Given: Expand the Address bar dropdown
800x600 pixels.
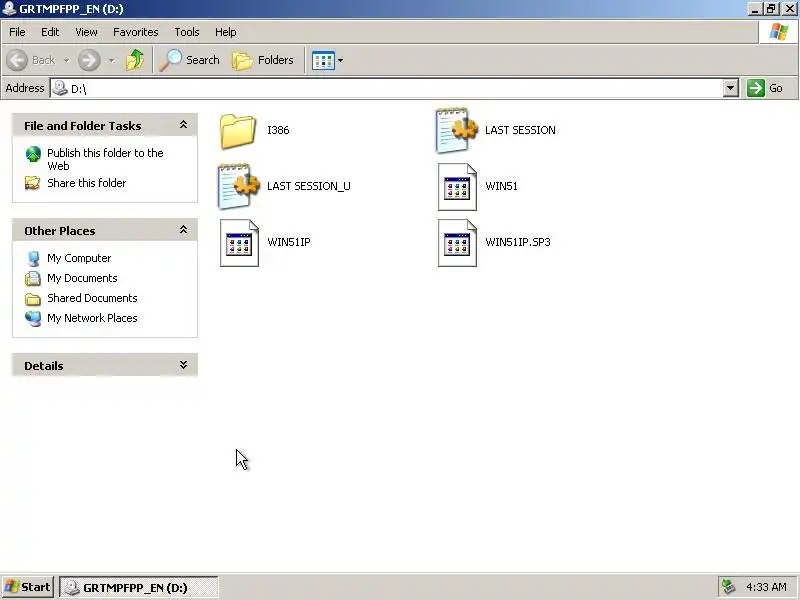Looking at the screenshot, I should tap(731, 88).
